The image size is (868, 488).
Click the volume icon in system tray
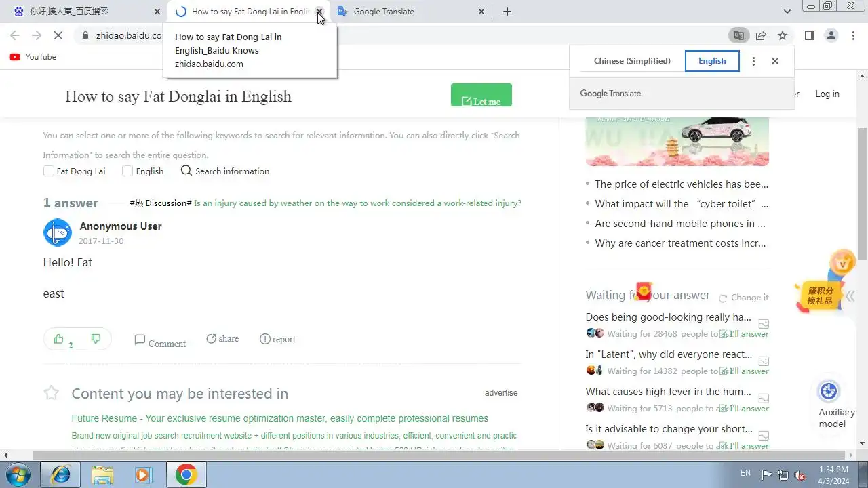click(800, 474)
